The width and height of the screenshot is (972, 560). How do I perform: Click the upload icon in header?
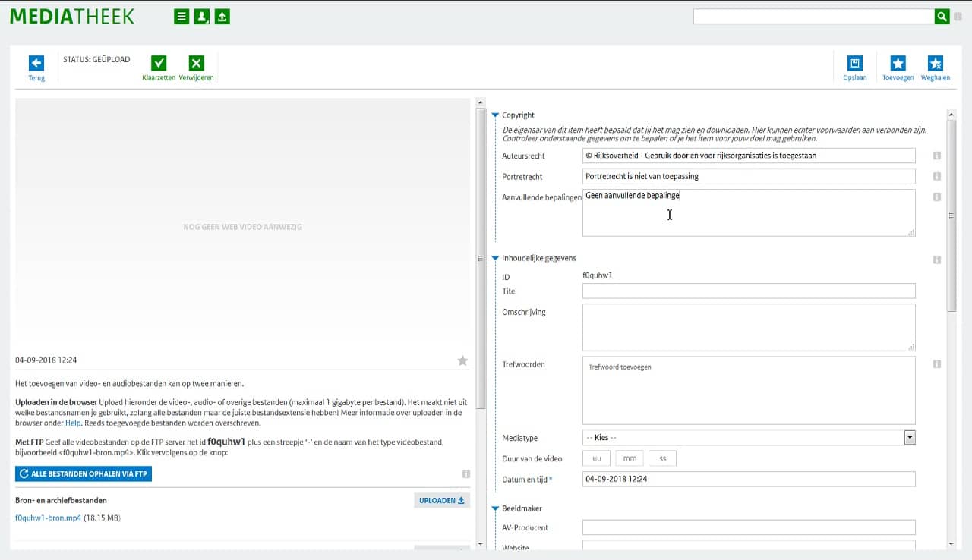click(222, 17)
